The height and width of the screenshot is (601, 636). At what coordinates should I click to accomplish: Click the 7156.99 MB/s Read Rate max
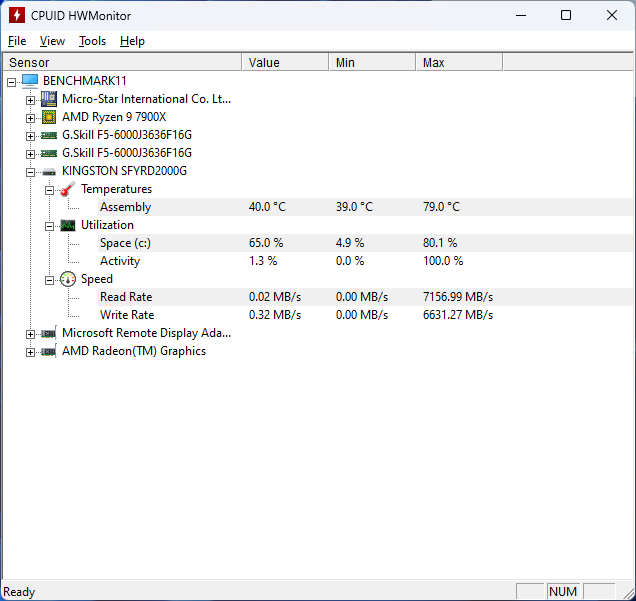(x=458, y=297)
